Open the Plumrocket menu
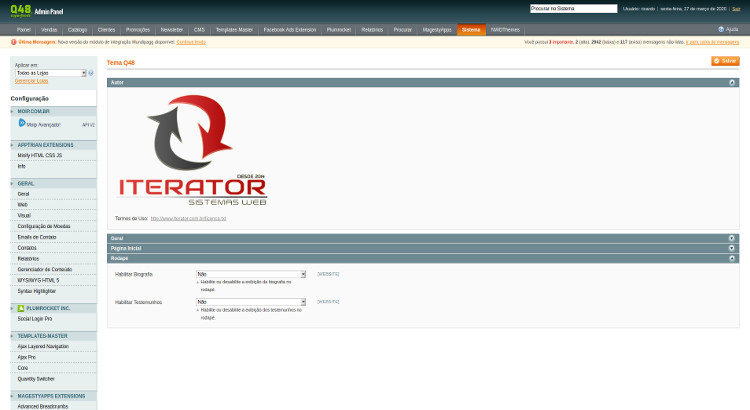Image resolution: width=750 pixels, height=410 pixels. [x=339, y=30]
